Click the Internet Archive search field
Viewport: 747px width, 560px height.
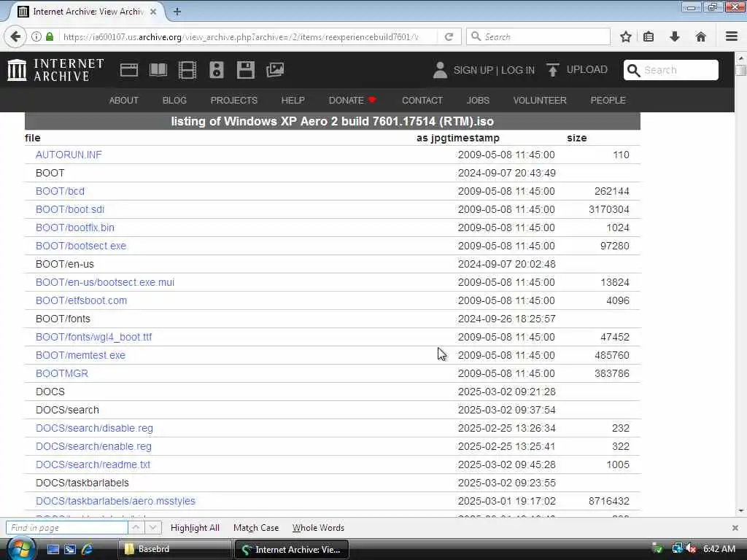(671, 70)
